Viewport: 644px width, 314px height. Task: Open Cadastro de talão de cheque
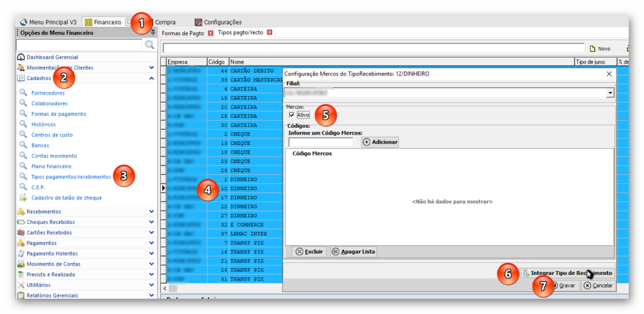[x=67, y=198]
